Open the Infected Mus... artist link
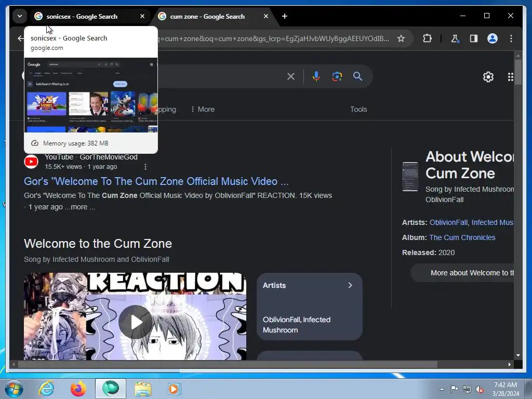The height and width of the screenshot is (399, 532). point(493,222)
